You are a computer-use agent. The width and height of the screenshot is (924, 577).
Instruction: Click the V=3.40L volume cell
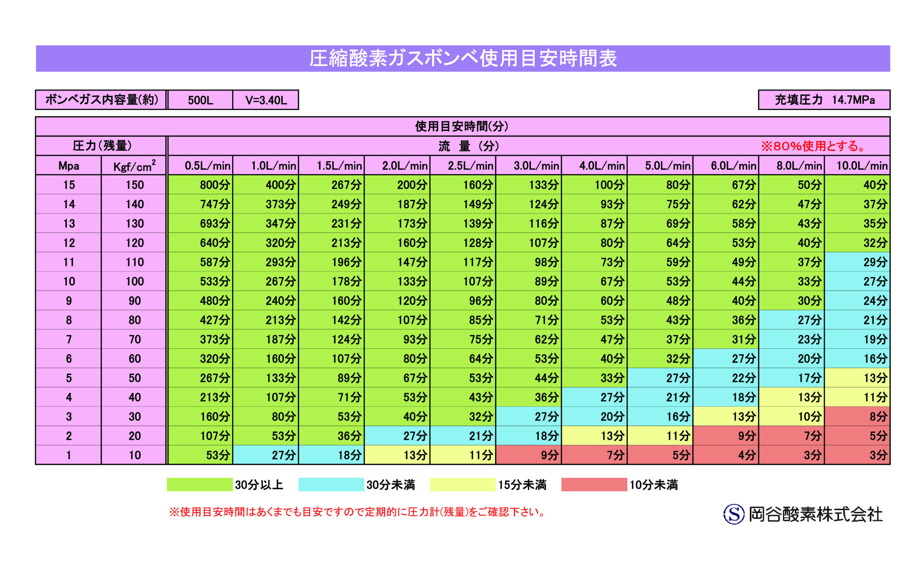click(266, 100)
